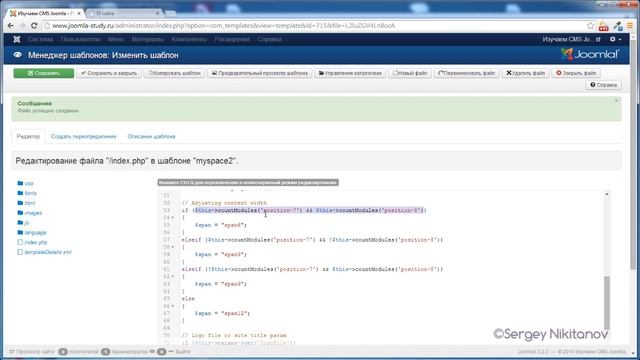The image size is (640, 360).
Task: Collapse the code fold at line 66
Action: click(x=173, y=306)
